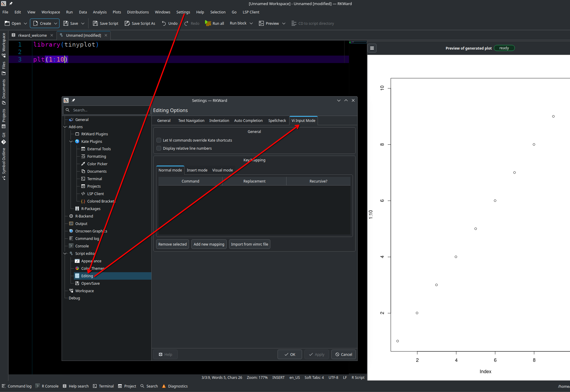The height and width of the screenshot is (392, 570).
Task: Click the Undo toolbar button
Action: pyautogui.click(x=170, y=23)
